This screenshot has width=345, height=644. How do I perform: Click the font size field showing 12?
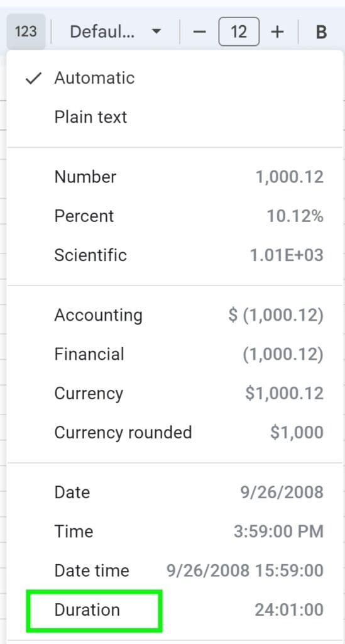[239, 31]
